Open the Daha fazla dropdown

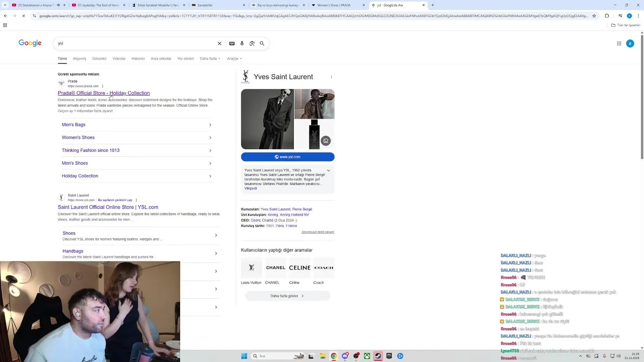click(x=210, y=58)
